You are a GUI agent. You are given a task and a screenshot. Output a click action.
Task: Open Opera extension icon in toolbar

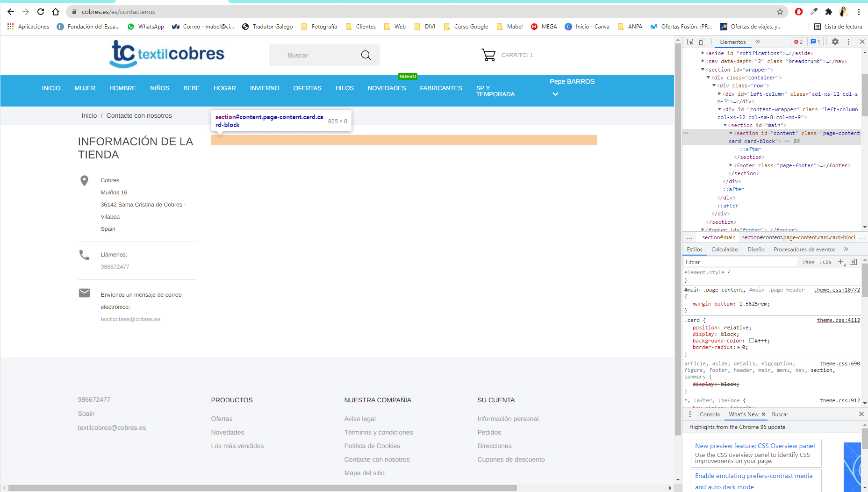tap(799, 12)
